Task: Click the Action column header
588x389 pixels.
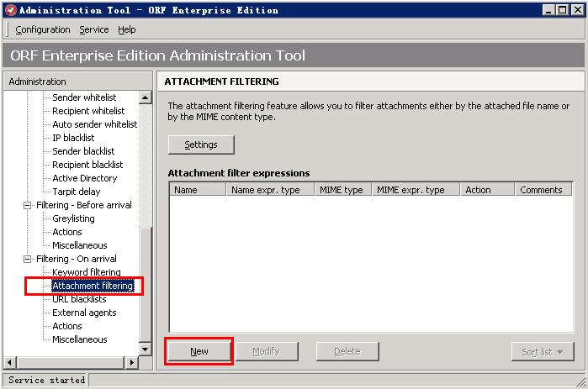Action: click(x=486, y=190)
